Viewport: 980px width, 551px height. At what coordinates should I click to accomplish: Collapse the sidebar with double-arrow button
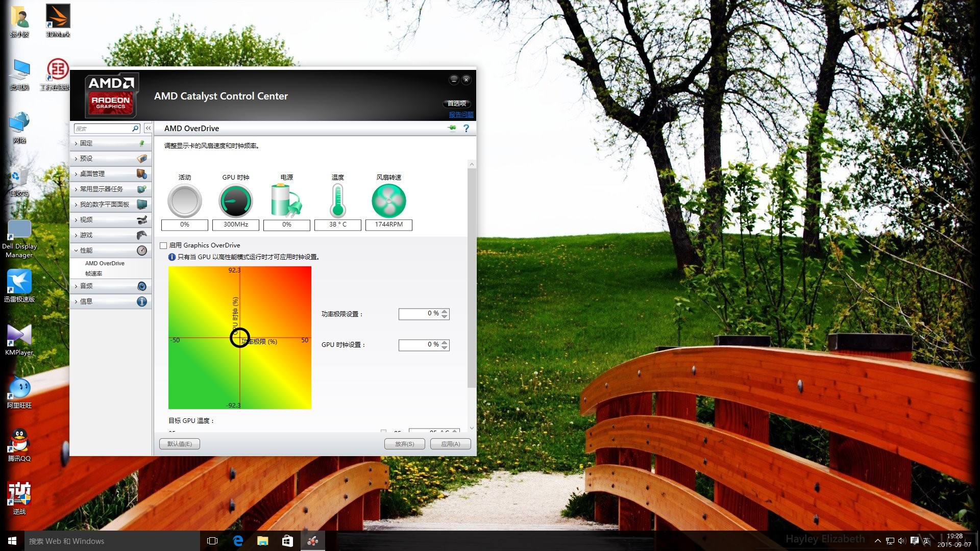[x=148, y=128]
